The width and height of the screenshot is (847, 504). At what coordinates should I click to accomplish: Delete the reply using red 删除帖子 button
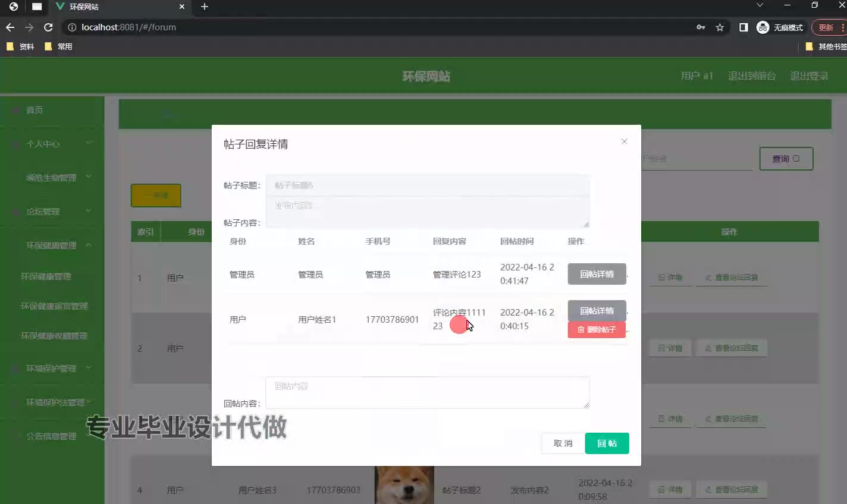597,329
